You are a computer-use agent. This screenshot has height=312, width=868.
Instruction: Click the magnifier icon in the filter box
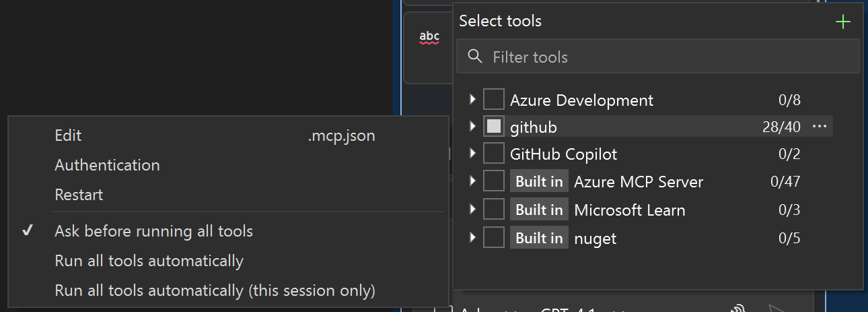coord(475,57)
